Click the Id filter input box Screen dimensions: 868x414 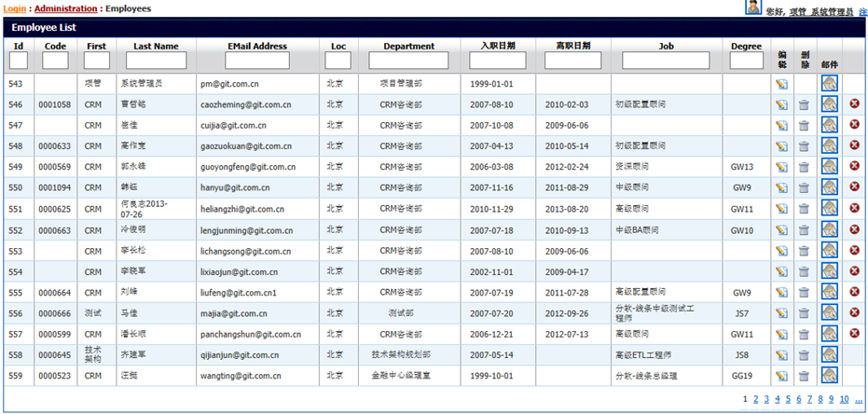[19, 61]
